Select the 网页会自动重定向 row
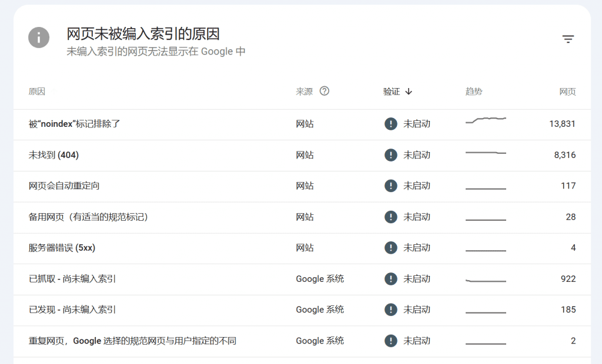Screen dimensions: 602x364 point(64,186)
